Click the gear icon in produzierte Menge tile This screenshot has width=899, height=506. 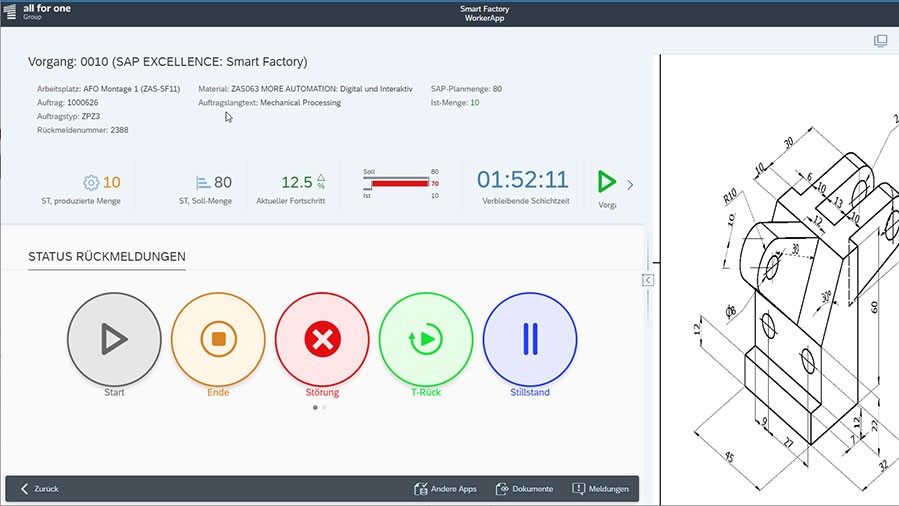pyautogui.click(x=91, y=182)
